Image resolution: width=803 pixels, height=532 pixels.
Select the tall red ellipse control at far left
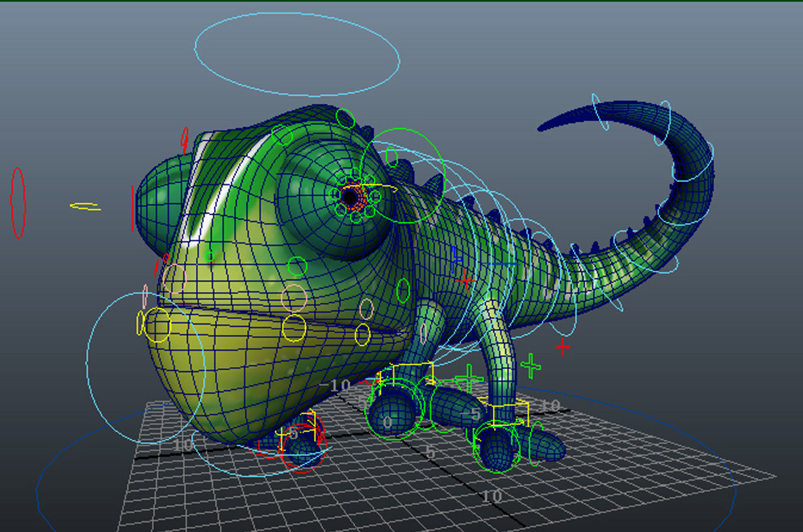pos(18,203)
